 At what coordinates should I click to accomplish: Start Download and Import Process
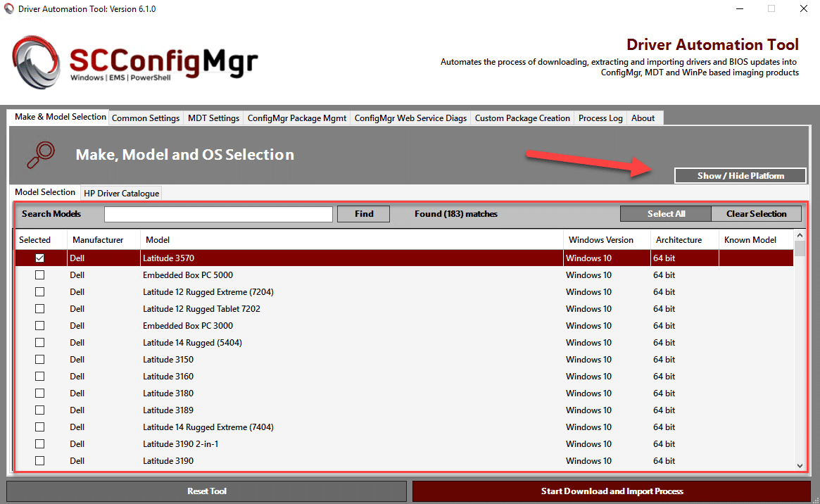612,491
